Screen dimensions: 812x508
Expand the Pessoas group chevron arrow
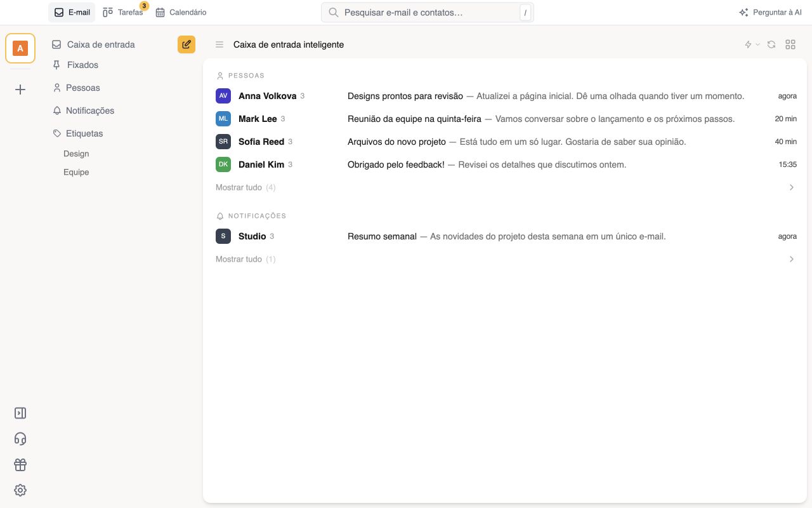791,187
